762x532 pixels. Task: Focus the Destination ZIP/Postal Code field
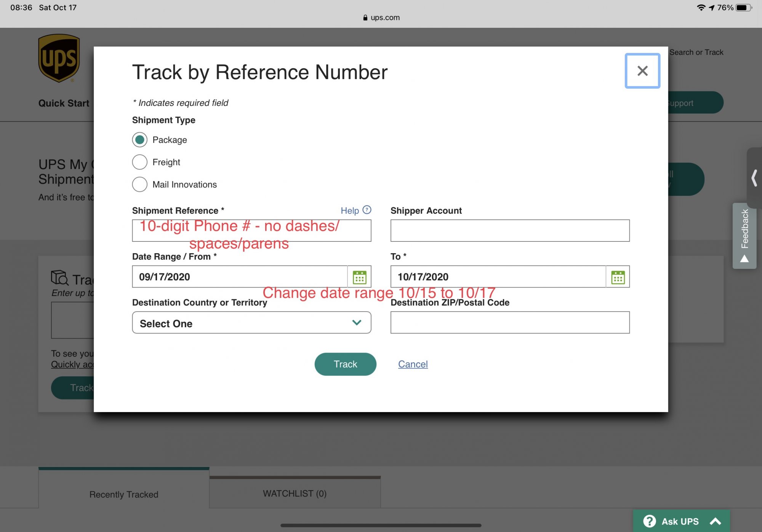coord(510,323)
